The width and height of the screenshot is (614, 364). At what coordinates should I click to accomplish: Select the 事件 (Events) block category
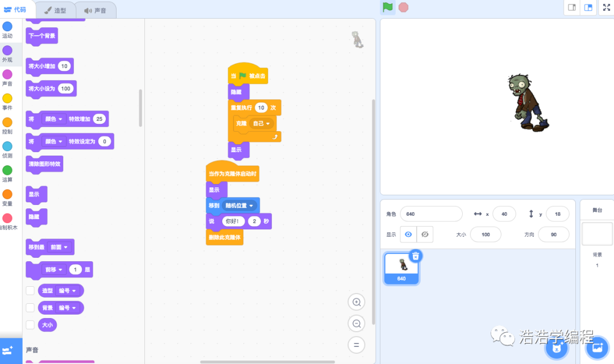point(7,102)
